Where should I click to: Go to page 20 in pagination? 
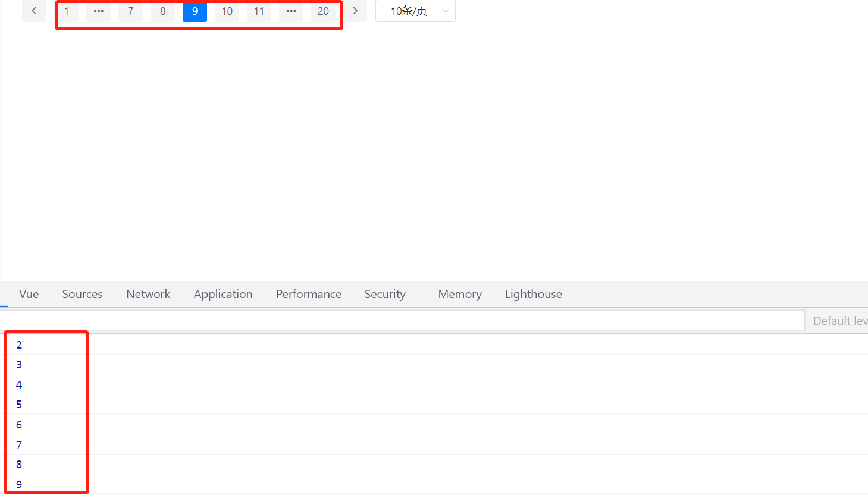(x=323, y=11)
